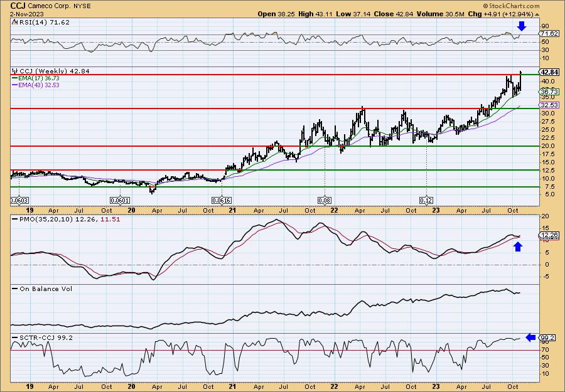The height and width of the screenshot is (392, 565).
Task: Click the On Balance Vol label
Action: click(x=46, y=289)
